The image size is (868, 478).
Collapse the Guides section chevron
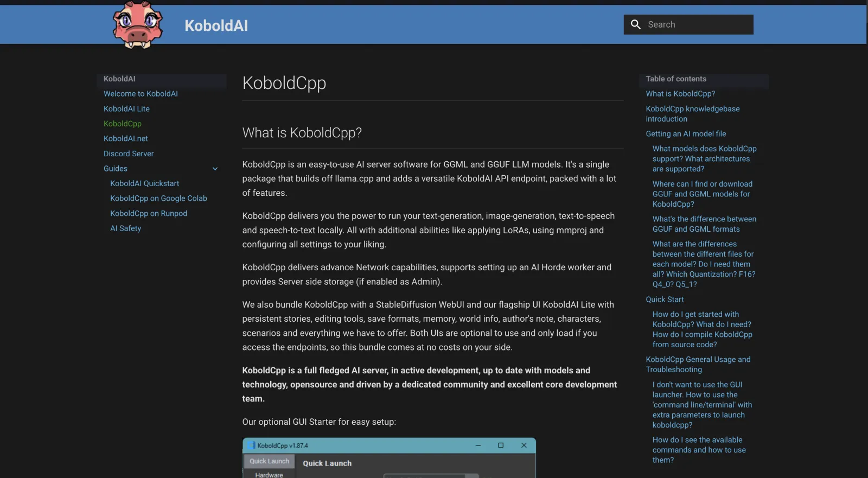coord(215,169)
